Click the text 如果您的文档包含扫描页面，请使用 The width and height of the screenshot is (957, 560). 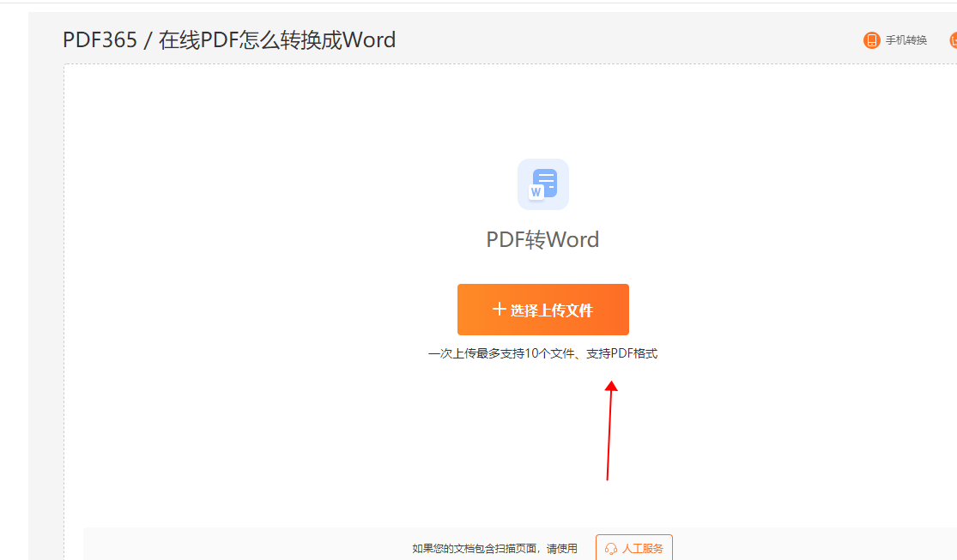pos(494,548)
